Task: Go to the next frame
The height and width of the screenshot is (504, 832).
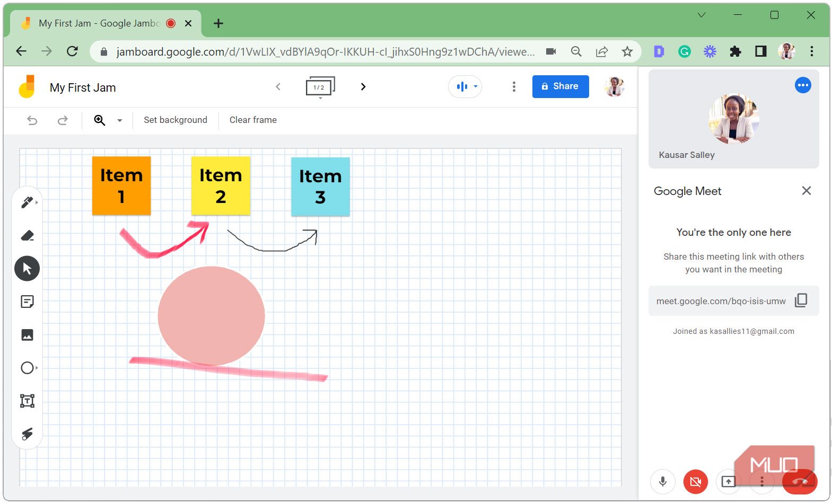Action: (x=363, y=87)
